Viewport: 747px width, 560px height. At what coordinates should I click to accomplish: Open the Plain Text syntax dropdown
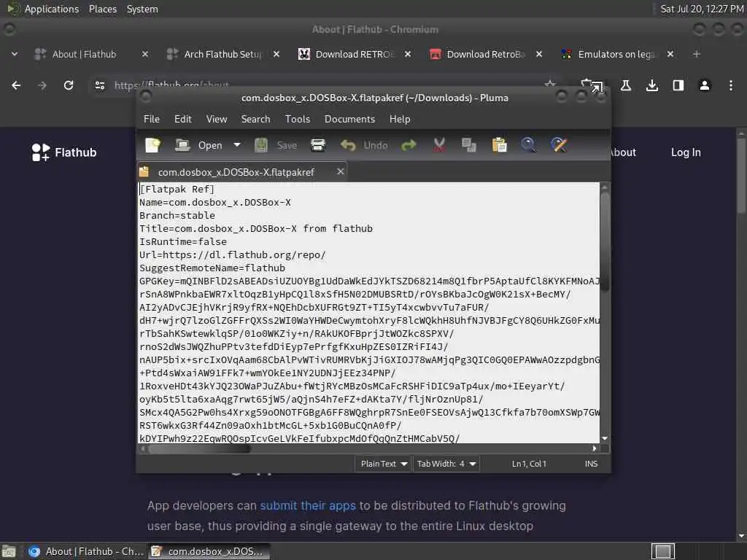(x=384, y=464)
